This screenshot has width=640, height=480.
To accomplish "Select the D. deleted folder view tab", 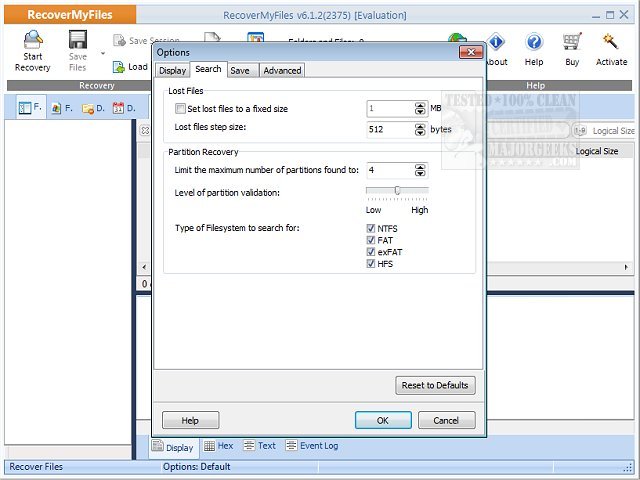I will (x=93, y=108).
